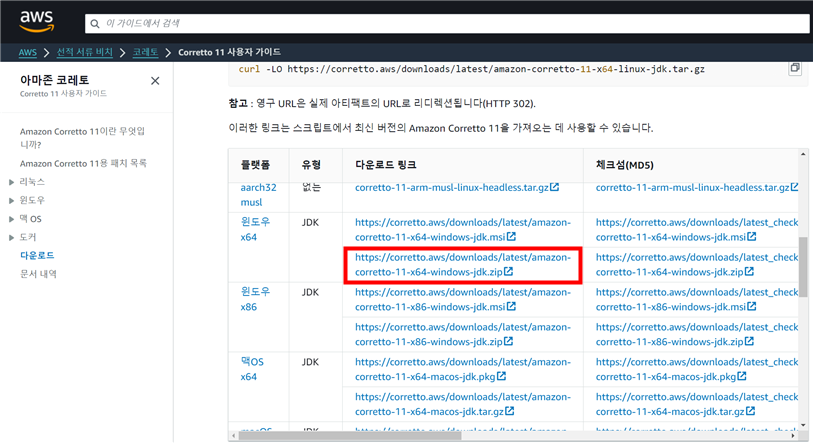Expand the 리눅스 sidebar section

[x=11, y=182]
